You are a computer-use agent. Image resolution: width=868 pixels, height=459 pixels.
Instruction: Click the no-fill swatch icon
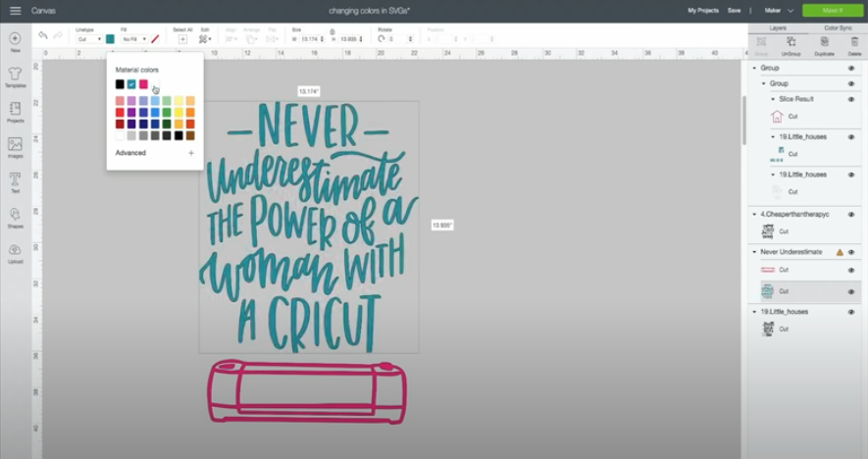tap(155, 39)
